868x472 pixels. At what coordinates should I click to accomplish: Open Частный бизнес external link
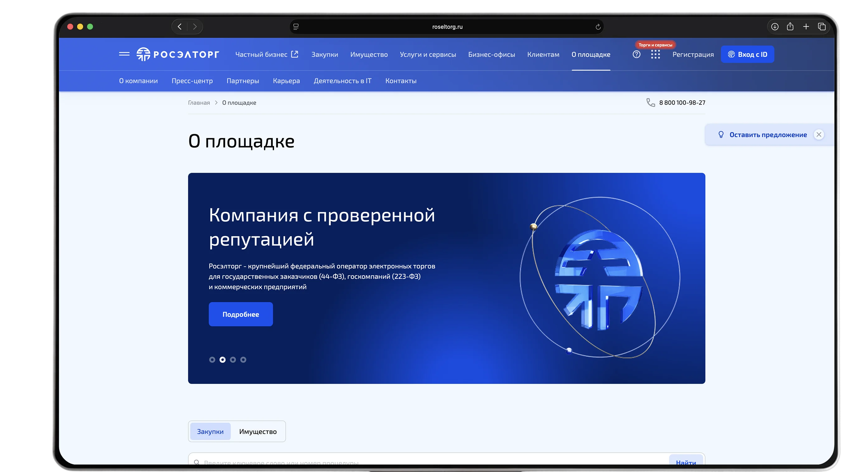pos(266,54)
